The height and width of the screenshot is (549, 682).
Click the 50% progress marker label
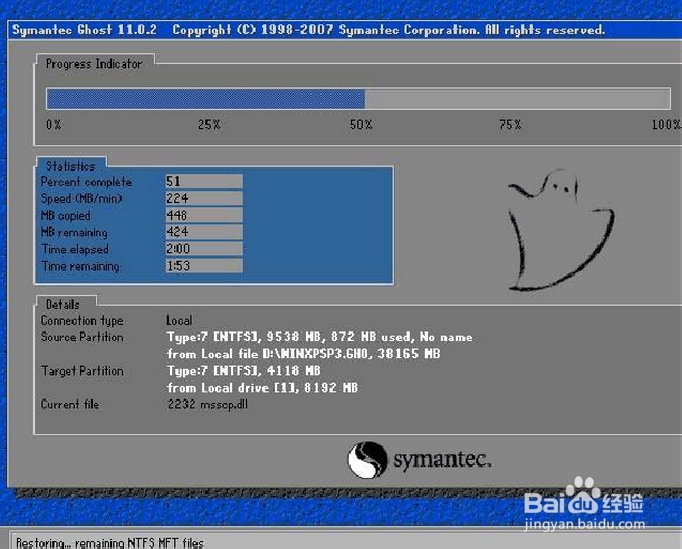[361, 125]
